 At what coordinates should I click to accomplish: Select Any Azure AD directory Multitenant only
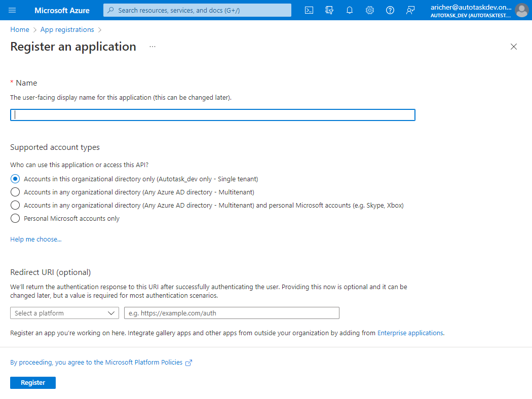[x=15, y=192]
